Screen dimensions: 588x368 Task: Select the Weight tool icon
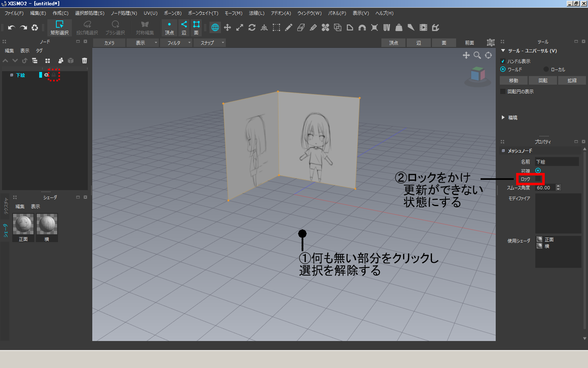pos(399,27)
